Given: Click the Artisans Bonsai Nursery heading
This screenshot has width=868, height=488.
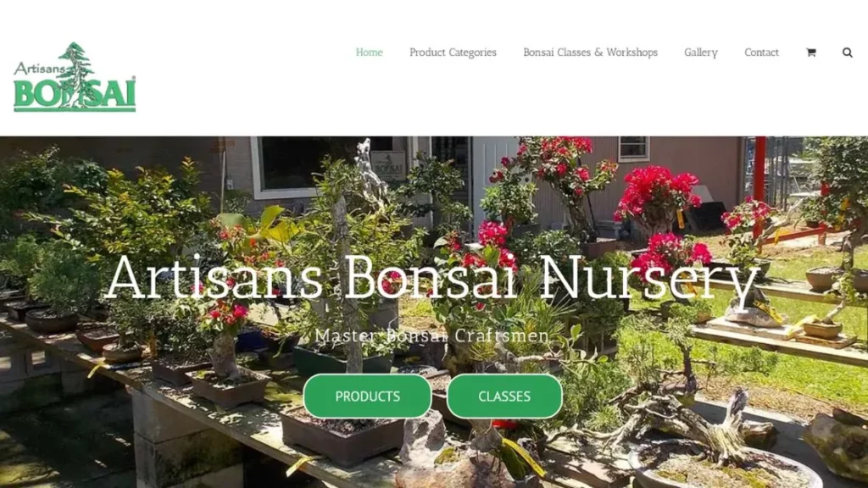Looking at the screenshot, I should coord(432,278).
